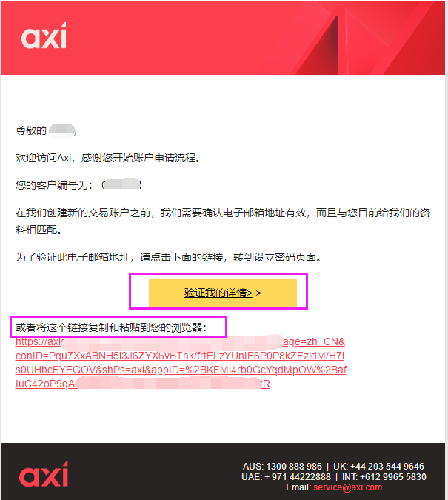Click the UK phone number +44 203 544 9646
Image resolution: width=448 pixels, height=500 pixels.
387,467
